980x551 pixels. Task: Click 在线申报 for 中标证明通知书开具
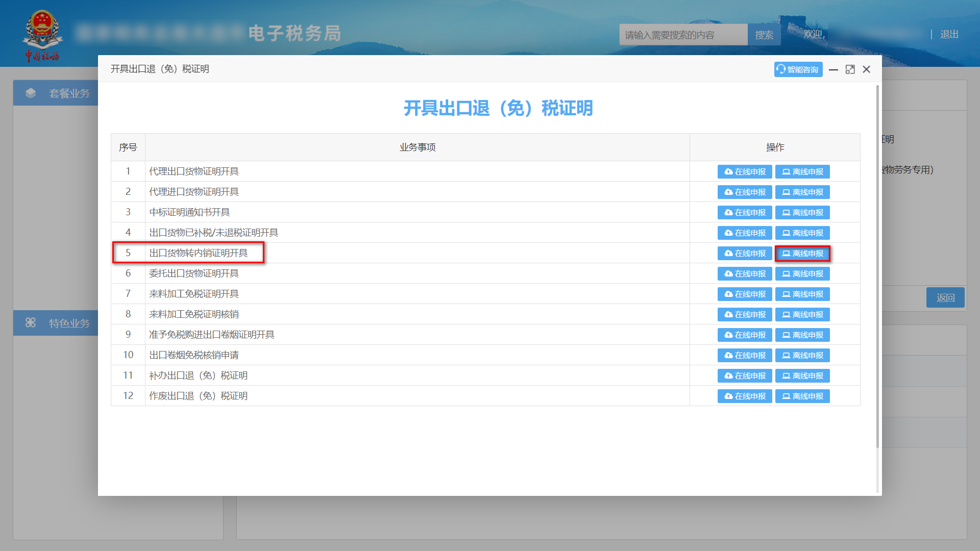pyautogui.click(x=745, y=212)
